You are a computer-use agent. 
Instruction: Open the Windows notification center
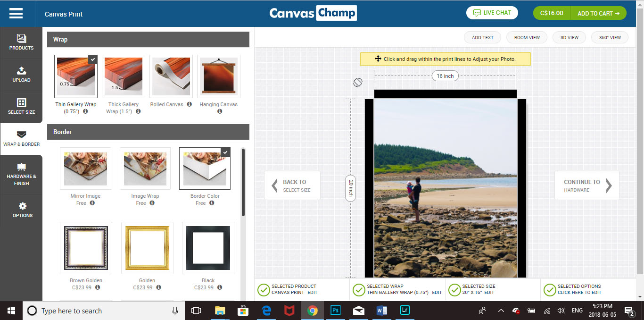tap(629, 311)
